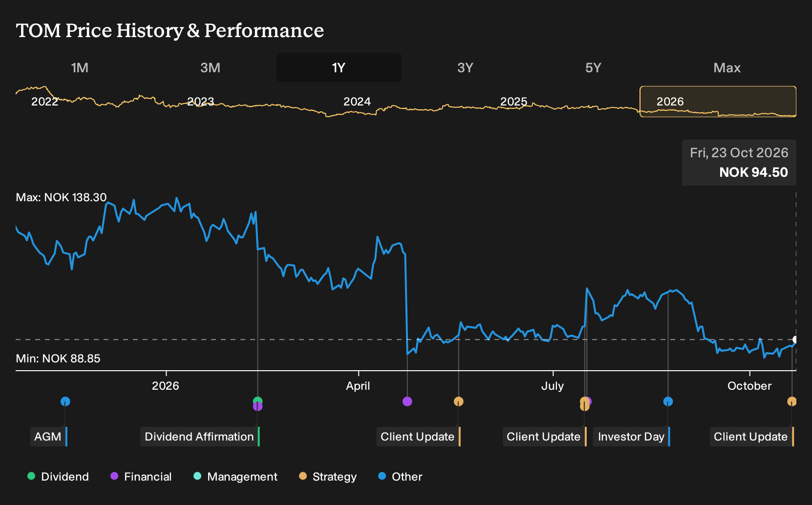
Task: Toggle the Other legend filter
Action: [400, 477]
